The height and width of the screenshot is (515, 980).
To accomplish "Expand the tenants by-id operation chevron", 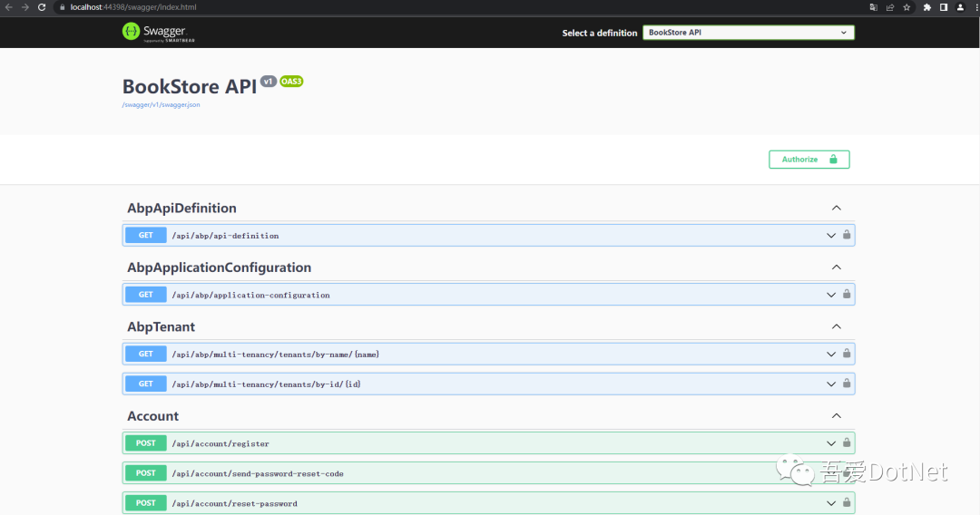I will click(x=830, y=384).
